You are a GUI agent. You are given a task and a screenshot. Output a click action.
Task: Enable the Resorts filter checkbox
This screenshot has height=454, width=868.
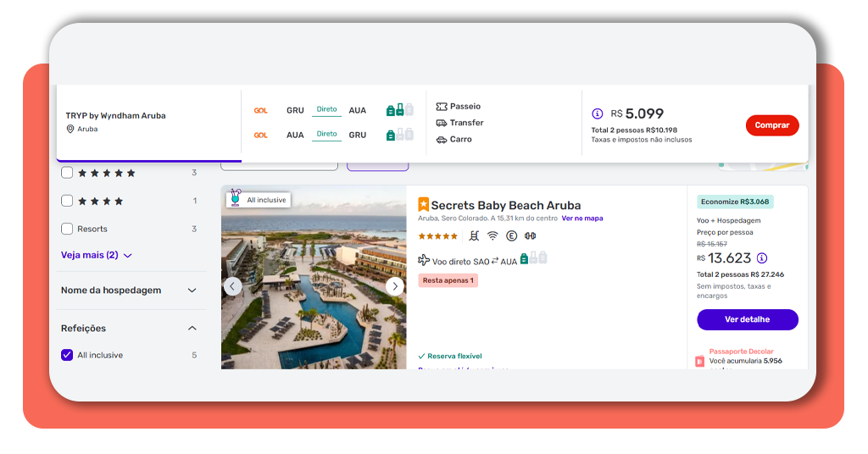[67, 229]
